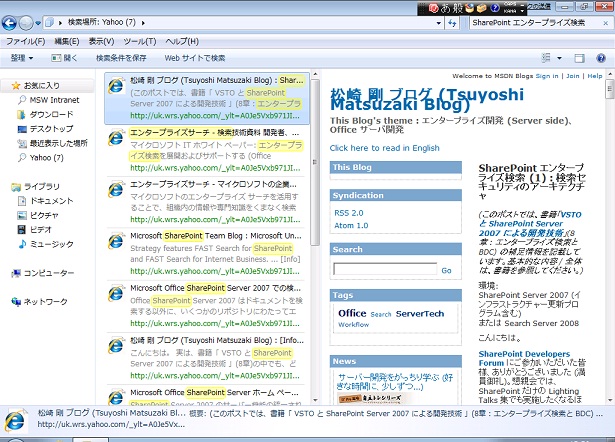
Task: Click the Join link in preview
Action: (x=573, y=76)
